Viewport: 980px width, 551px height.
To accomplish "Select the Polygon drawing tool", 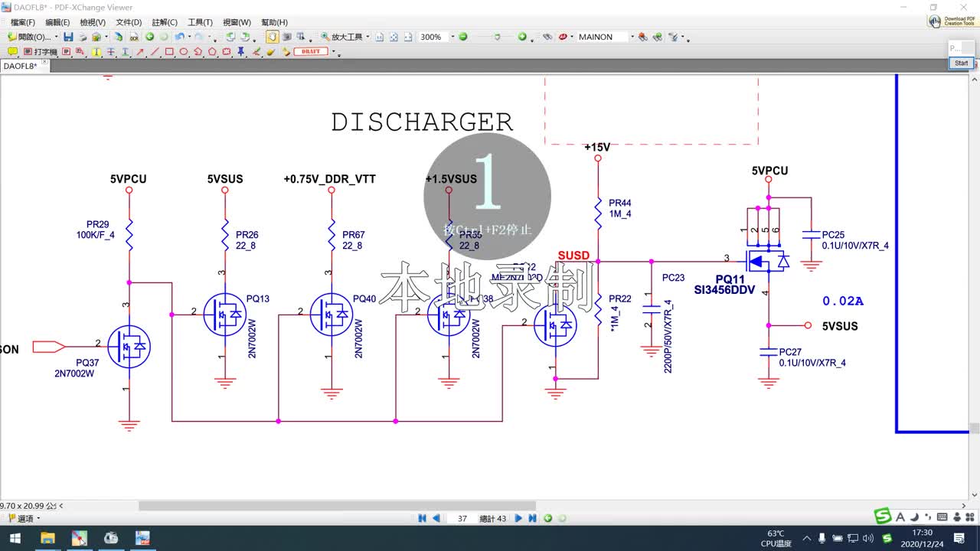I will (212, 51).
